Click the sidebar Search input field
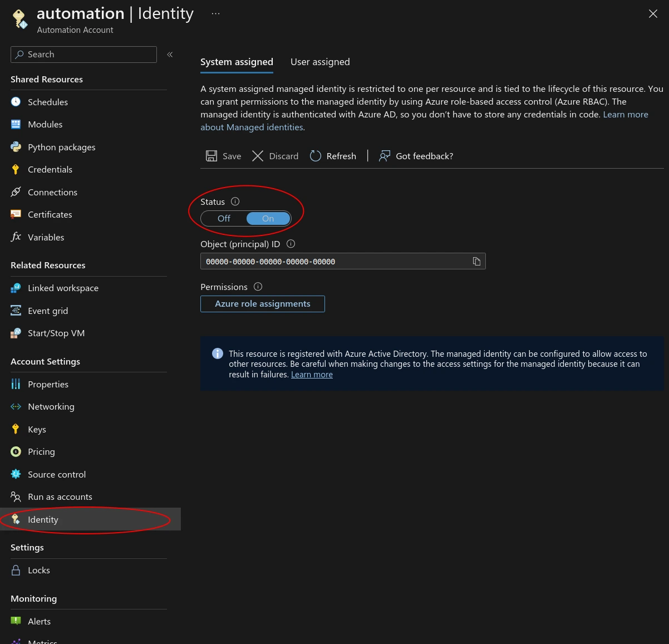The height and width of the screenshot is (644, 669). [83, 55]
